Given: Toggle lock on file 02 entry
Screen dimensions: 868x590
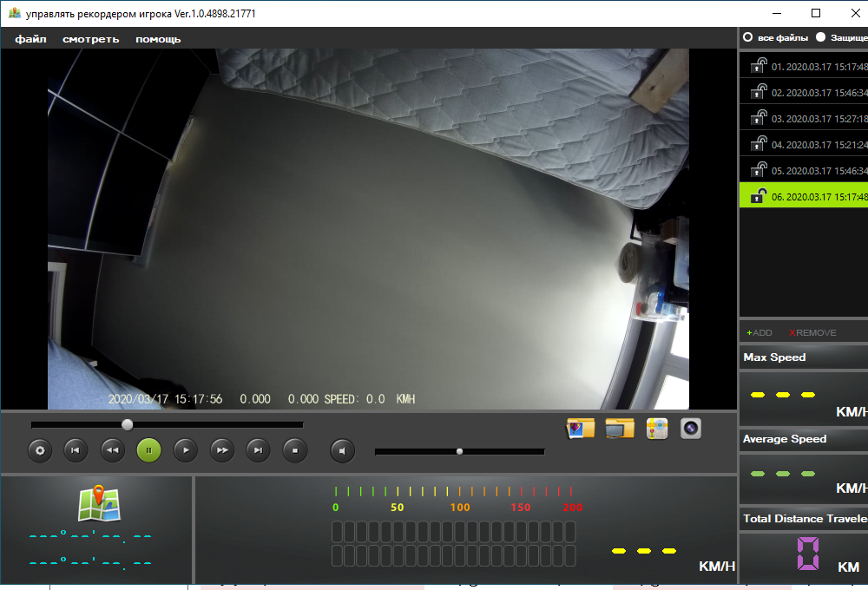Looking at the screenshot, I should click(x=759, y=92).
